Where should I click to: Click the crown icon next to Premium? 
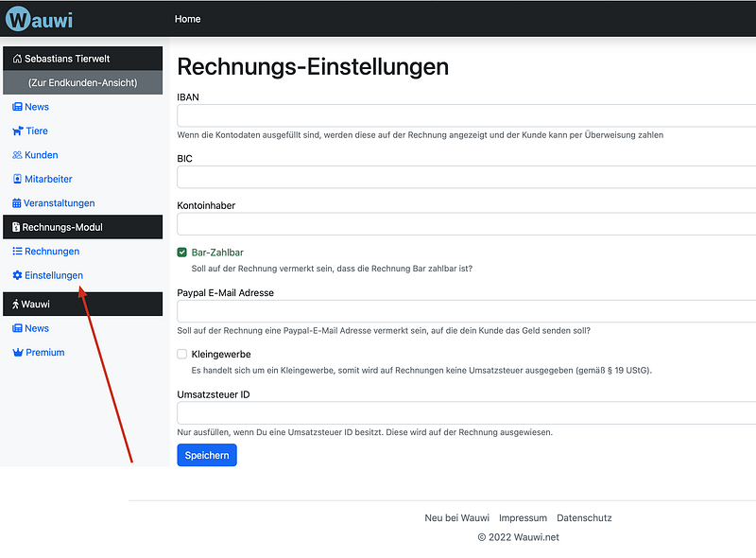coord(17,353)
